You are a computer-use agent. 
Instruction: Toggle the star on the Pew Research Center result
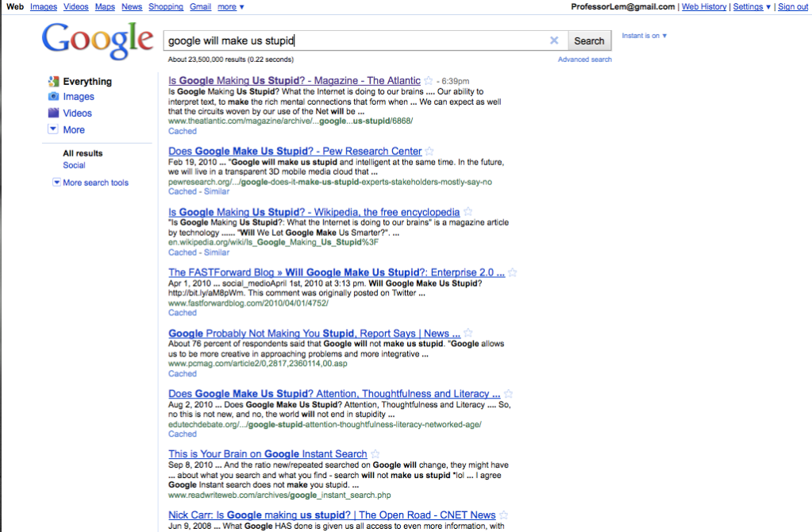point(429,151)
